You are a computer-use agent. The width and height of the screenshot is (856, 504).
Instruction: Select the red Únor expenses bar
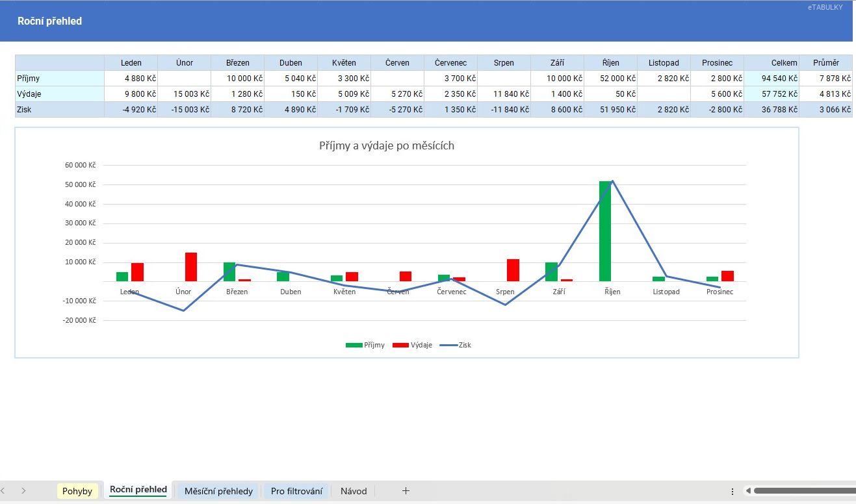tap(190, 267)
